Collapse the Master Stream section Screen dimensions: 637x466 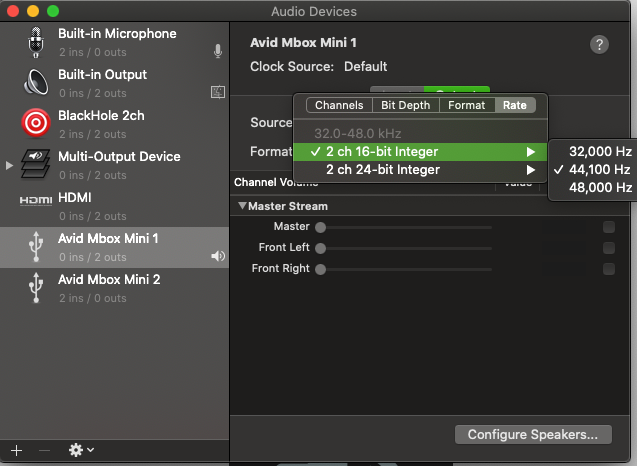(242, 206)
